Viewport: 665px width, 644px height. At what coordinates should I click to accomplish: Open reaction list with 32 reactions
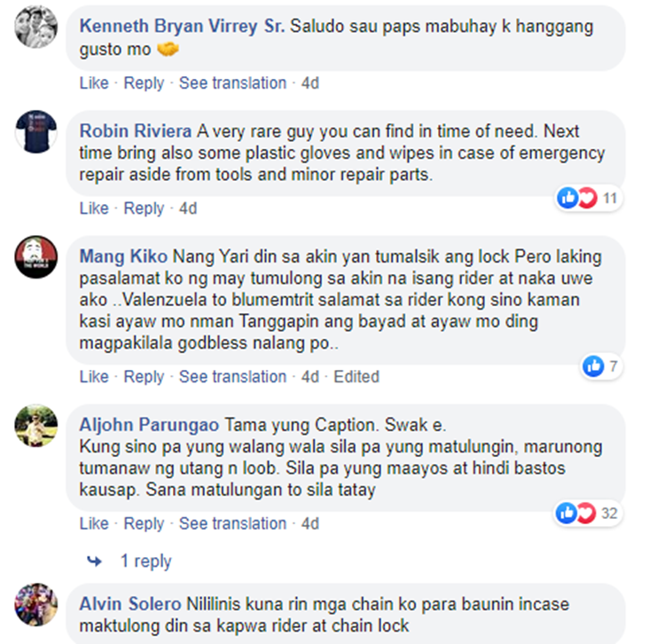[587, 514]
